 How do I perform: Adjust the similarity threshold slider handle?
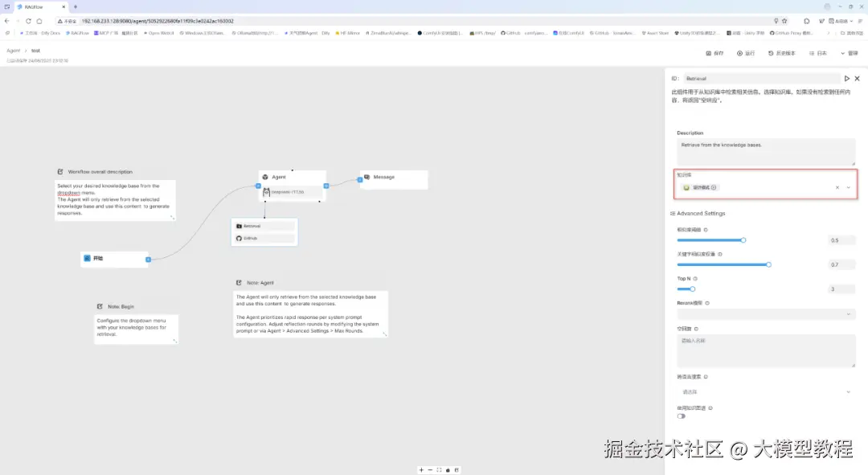[743, 240]
